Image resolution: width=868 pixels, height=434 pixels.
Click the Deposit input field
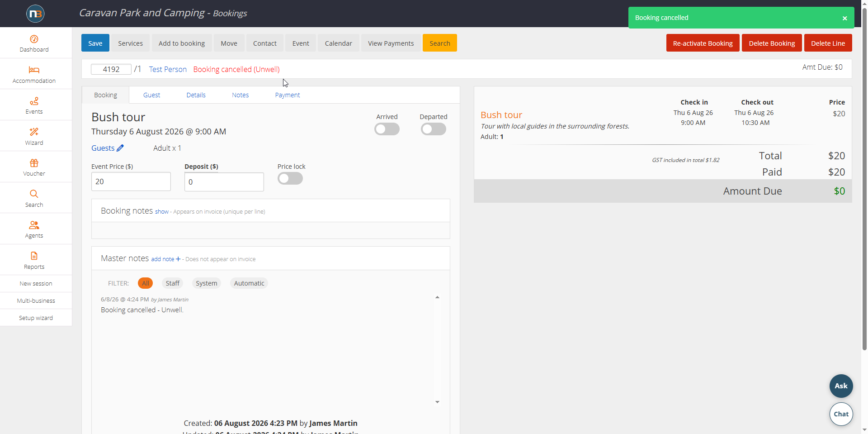click(x=224, y=182)
